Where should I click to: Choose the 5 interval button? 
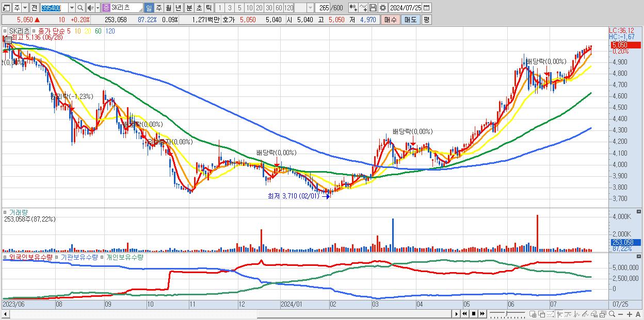[239, 8]
